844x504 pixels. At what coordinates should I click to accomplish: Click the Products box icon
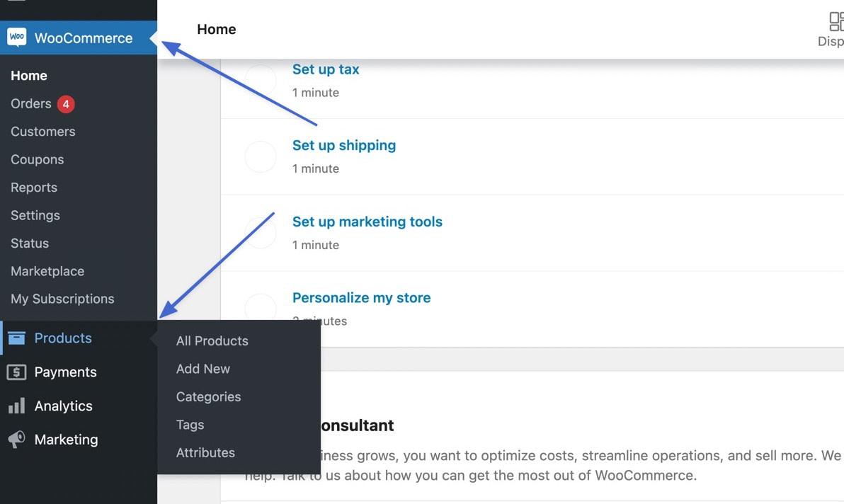[x=16, y=338]
